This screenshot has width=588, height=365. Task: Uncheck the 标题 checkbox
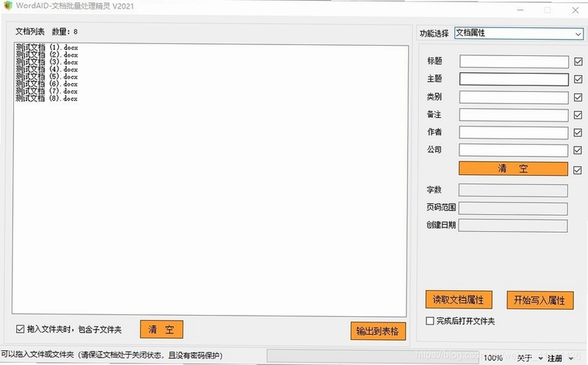[x=578, y=62]
